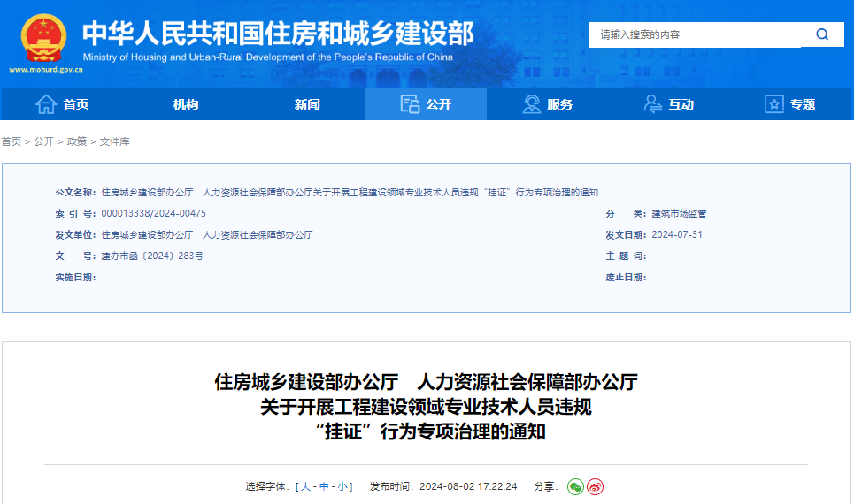This screenshot has width=854, height=504.
Task: Click the national emblem logo
Action: point(44,39)
